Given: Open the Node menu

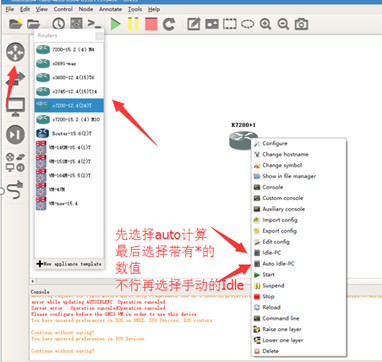Looking at the screenshot, I should [86, 9].
